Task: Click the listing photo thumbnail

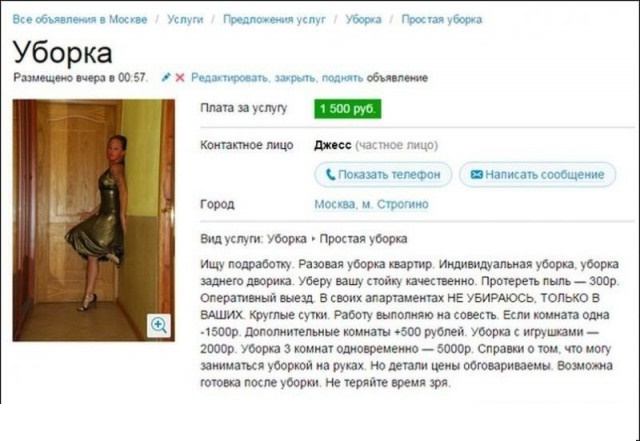Action: [x=94, y=220]
